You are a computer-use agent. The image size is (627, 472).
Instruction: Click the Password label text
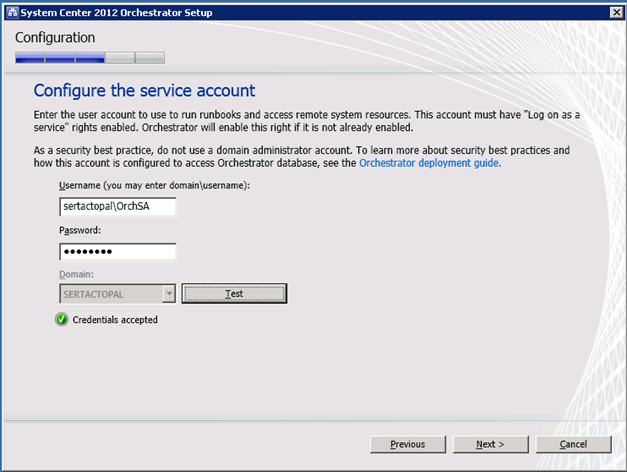(82, 230)
